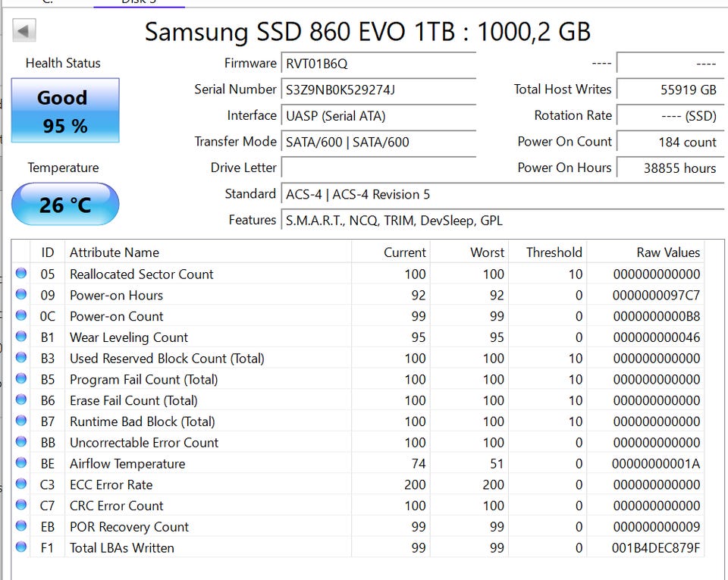This screenshot has width=728, height=580.
Task: Click status orb of Program Fail Count
Action: coord(21,378)
